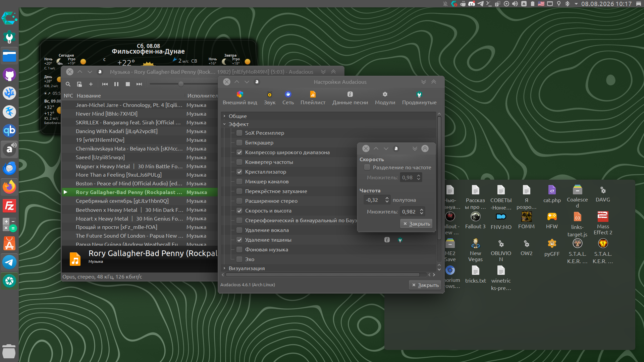Enable the Биткрашер effect
This screenshot has width=644, height=362.
pos(239,143)
